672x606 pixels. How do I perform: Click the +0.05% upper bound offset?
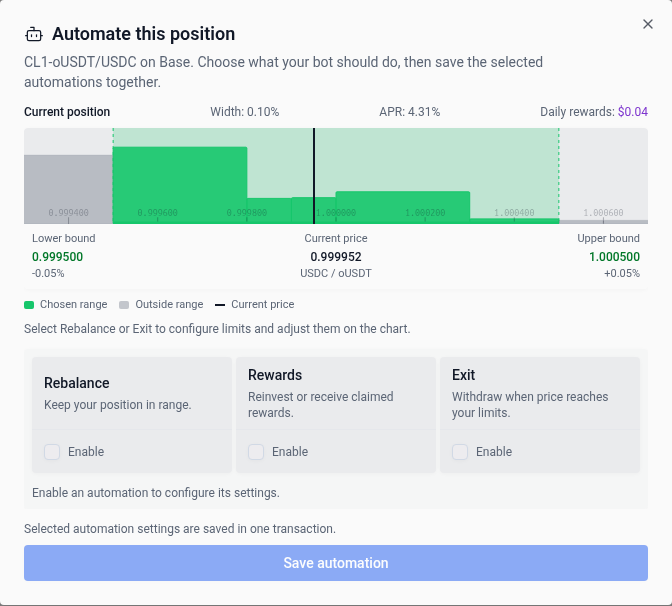pyautogui.click(x=622, y=273)
